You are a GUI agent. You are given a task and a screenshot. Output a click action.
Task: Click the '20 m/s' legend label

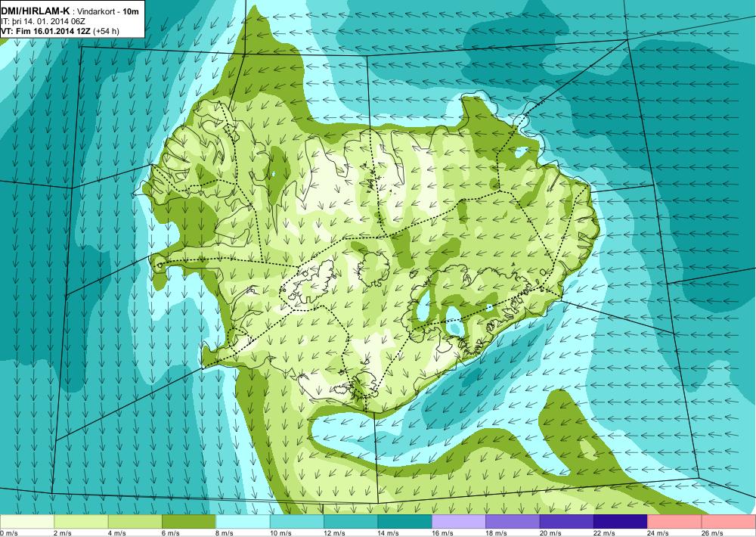coord(550,532)
